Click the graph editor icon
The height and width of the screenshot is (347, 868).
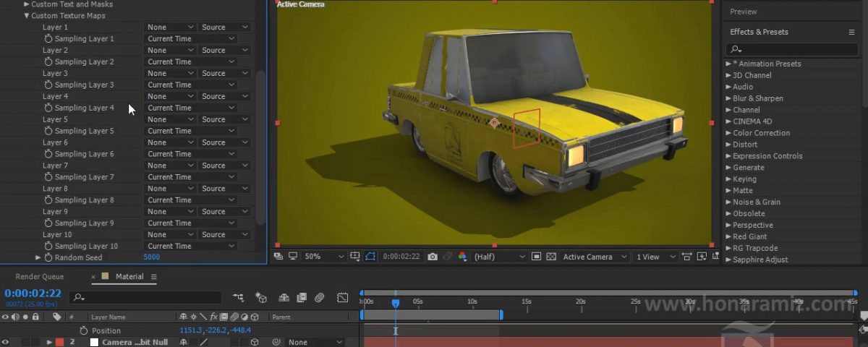[342, 297]
